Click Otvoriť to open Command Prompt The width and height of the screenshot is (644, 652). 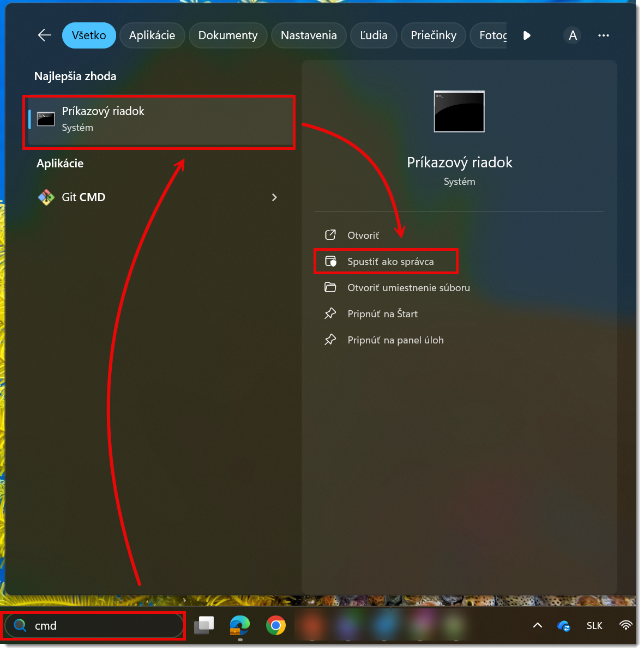tap(363, 236)
